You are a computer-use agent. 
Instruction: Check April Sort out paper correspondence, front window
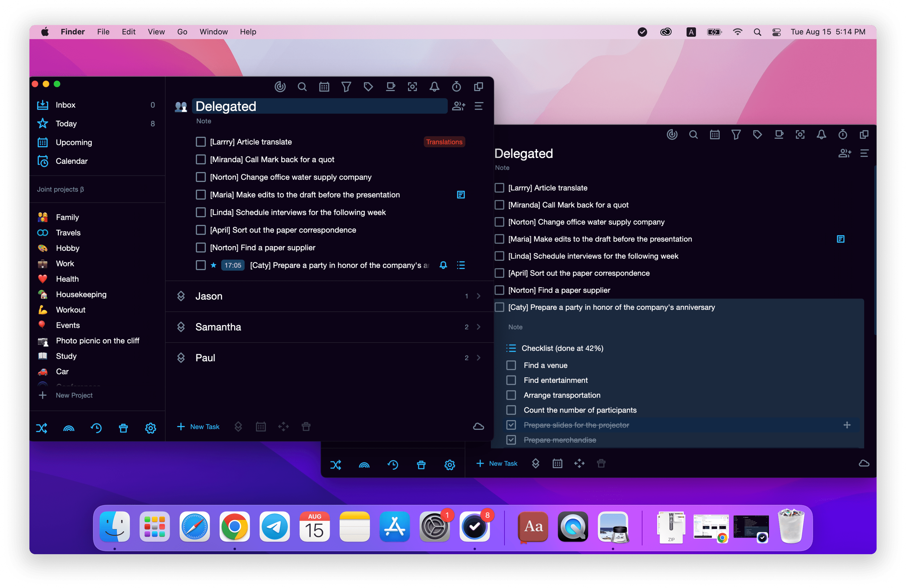click(x=201, y=230)
